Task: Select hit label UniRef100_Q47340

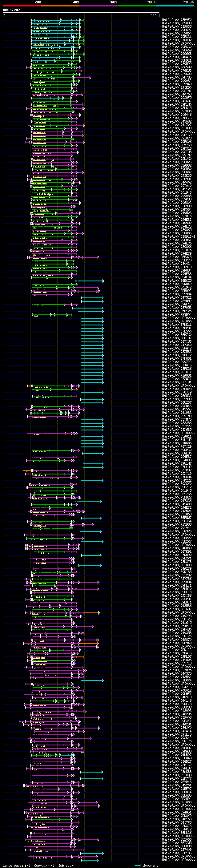Action: pos(177,345)
